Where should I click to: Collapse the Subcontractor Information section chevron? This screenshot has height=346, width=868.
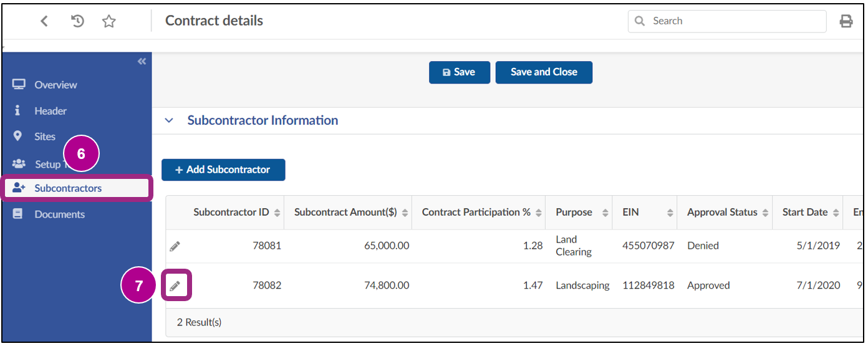tap(169, 121)
